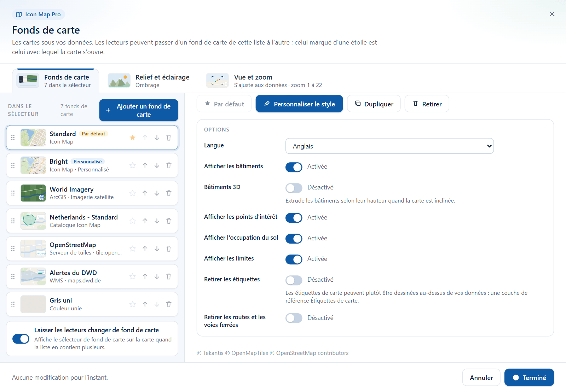The width and height of the screenshot is (566, 392).
Task: Toggle Afficher les points d'intérêt
Action: tap(294, 218)
